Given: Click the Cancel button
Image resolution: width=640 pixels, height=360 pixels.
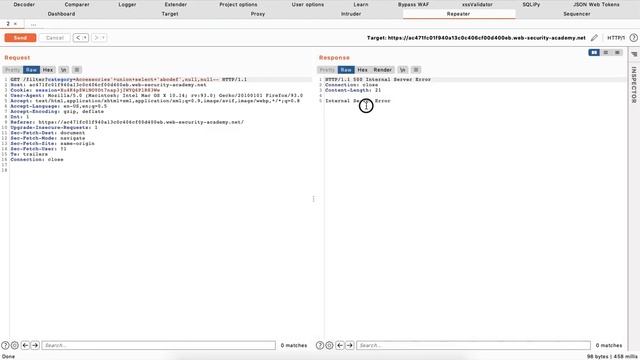Looking at the screenshot, I should point(55,38).
